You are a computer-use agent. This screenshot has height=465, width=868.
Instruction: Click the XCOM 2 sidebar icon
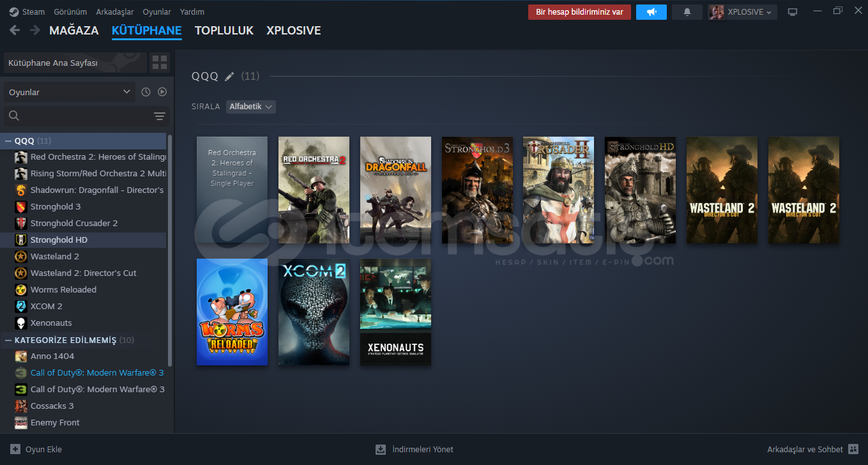21,306
